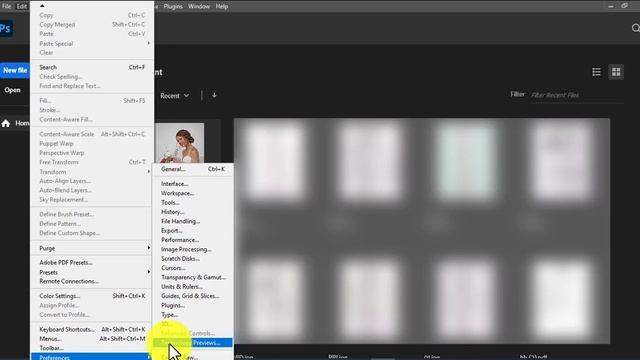The height and width of the screenshot is (360, 640).
Task: Click the Open button in sidebar
Action: [13, 90]
